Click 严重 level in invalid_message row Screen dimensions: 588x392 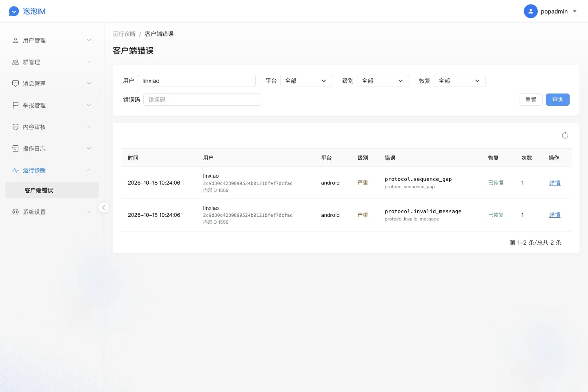tap(363, 215)
